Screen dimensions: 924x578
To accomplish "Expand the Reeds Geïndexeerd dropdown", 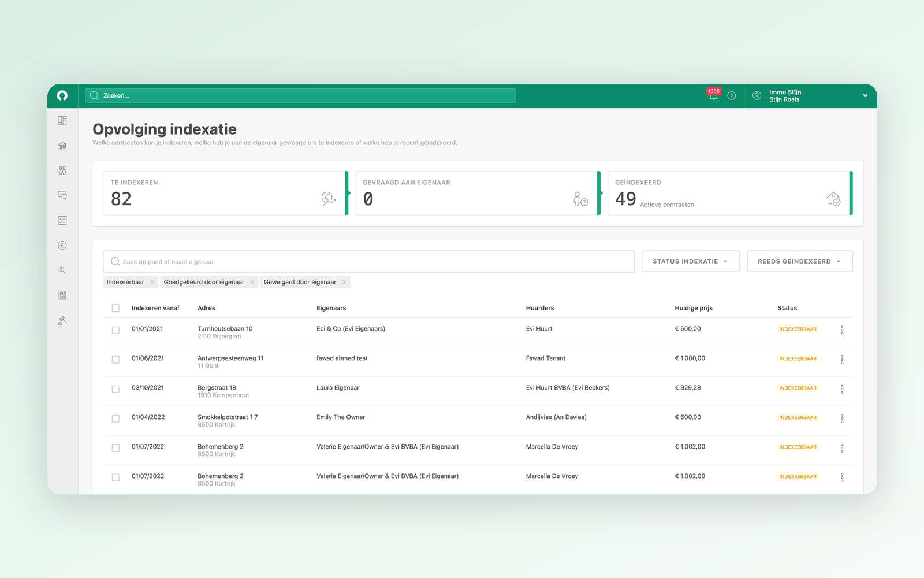I will (800, 261).
